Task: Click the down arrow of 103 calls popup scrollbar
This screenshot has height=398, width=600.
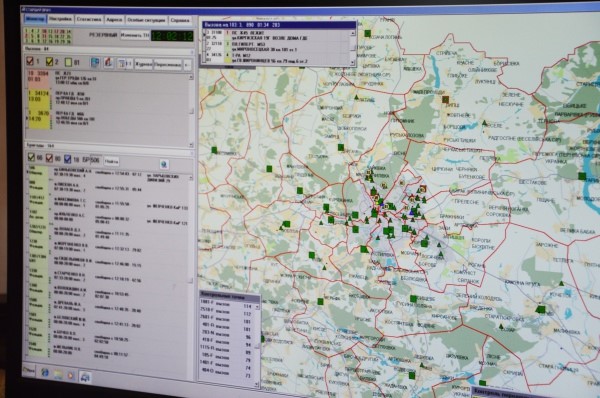Action: pos(353,62)
